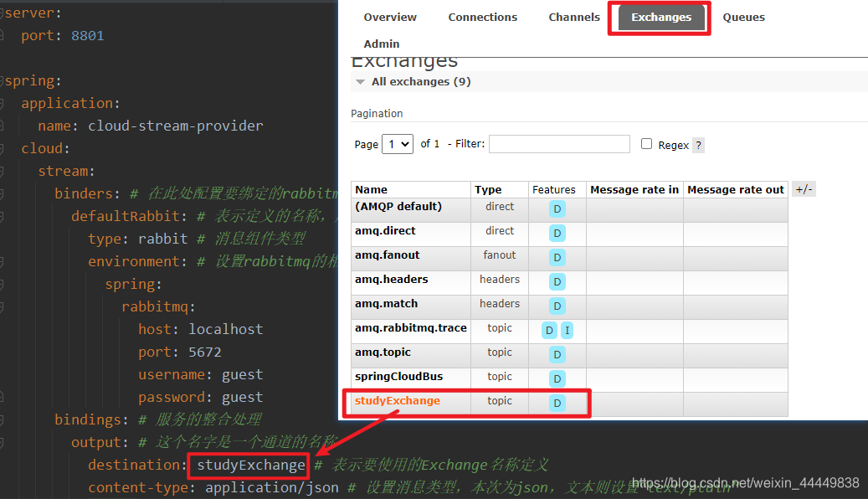
Task: Click topic type cell of springCloudBus row
Action: 500,377
